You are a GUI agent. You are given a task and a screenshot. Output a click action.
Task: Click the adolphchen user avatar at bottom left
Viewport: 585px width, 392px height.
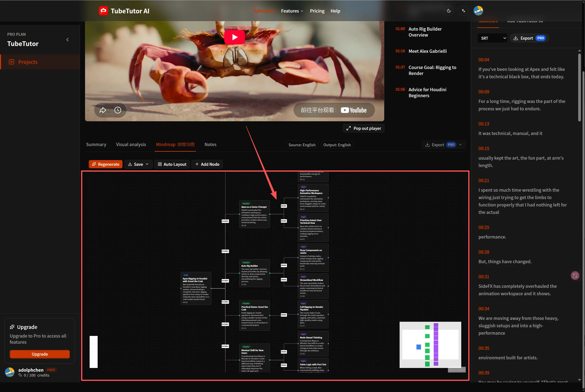point(10,372)
